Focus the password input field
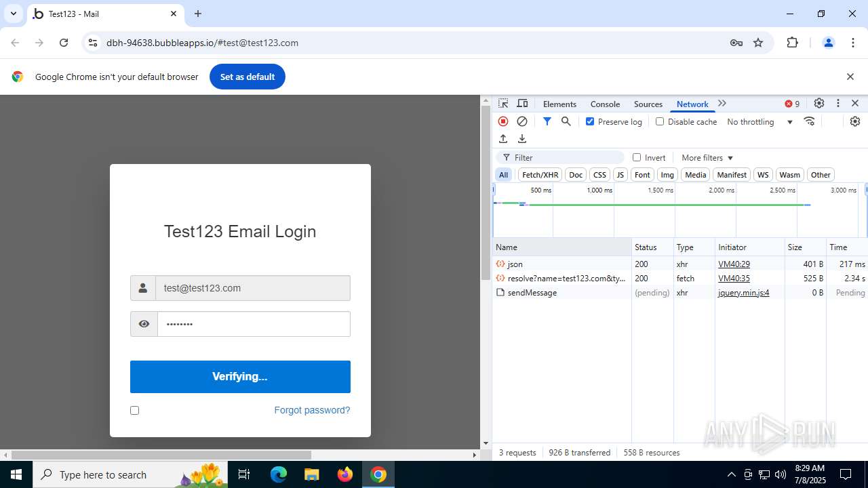The height and width of the screenshot is (488, 868). click(x=254, y=324)
